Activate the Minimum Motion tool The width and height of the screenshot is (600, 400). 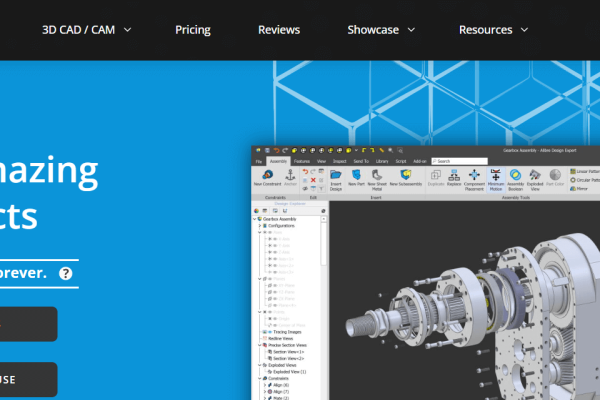coord(496,177)
